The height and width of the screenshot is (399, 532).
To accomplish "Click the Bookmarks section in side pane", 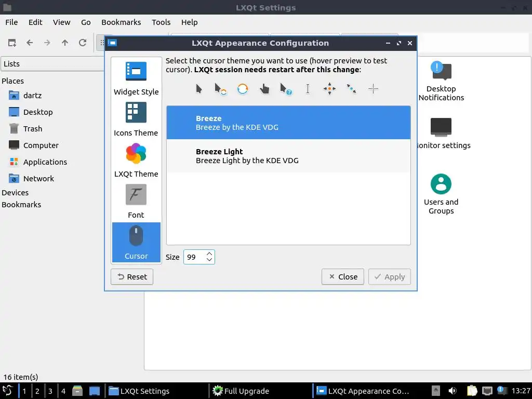I will coord(21,205).
